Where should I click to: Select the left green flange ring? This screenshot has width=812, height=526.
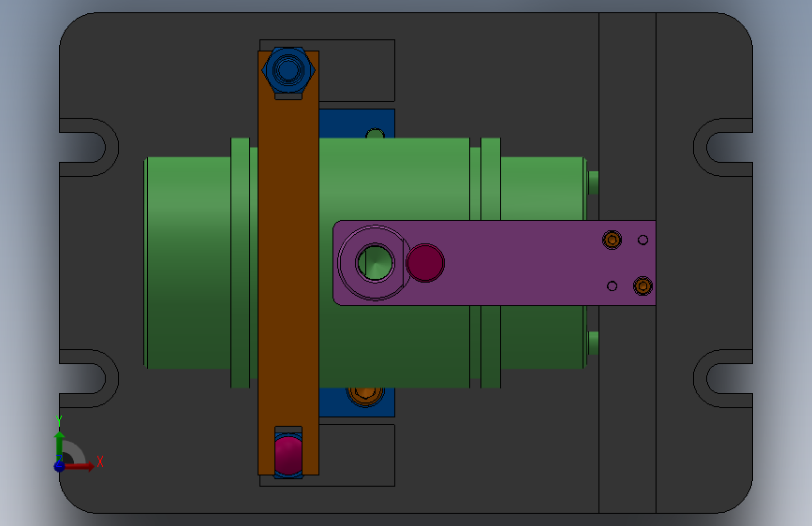241,262
